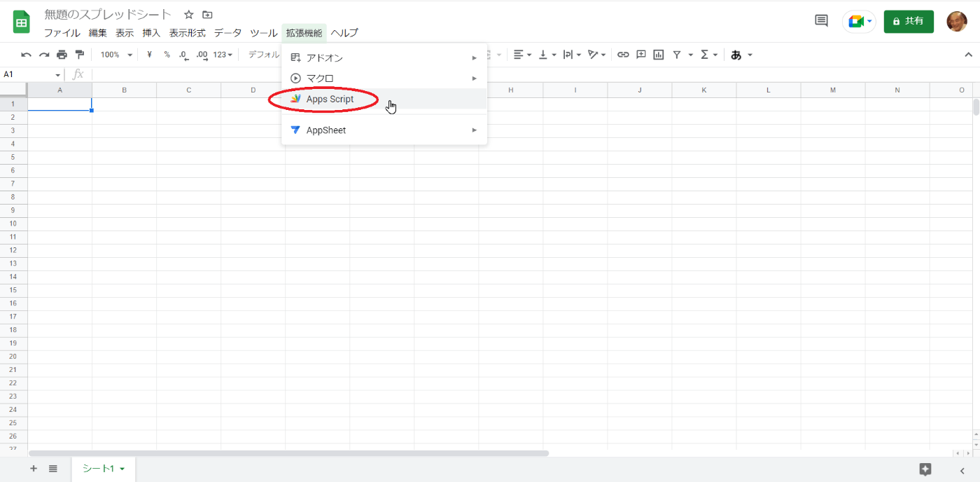Choose Apps Script from the menu
Image resolution: width=980 pixels, height=482 pixels.
click(x=384, y=99)
